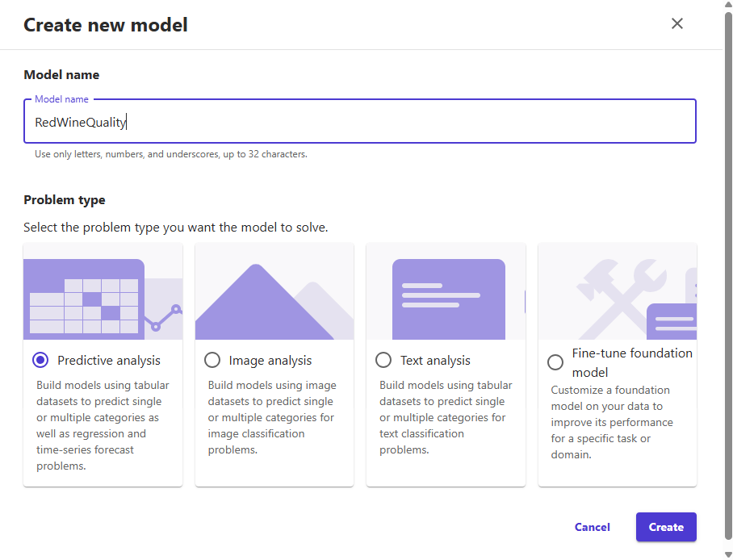Click the Create button

click(666, 527)
